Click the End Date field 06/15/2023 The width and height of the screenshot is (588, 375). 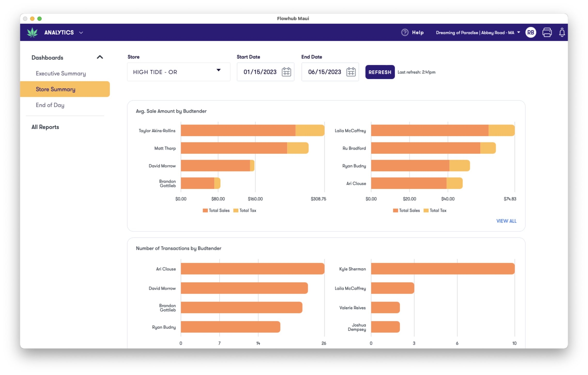tap(330, 72)
